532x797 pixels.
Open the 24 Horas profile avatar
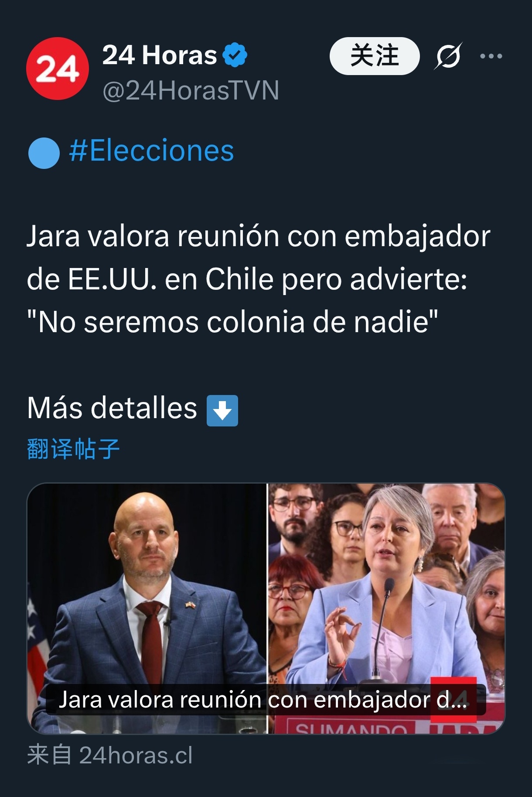(x=58, y=69)
